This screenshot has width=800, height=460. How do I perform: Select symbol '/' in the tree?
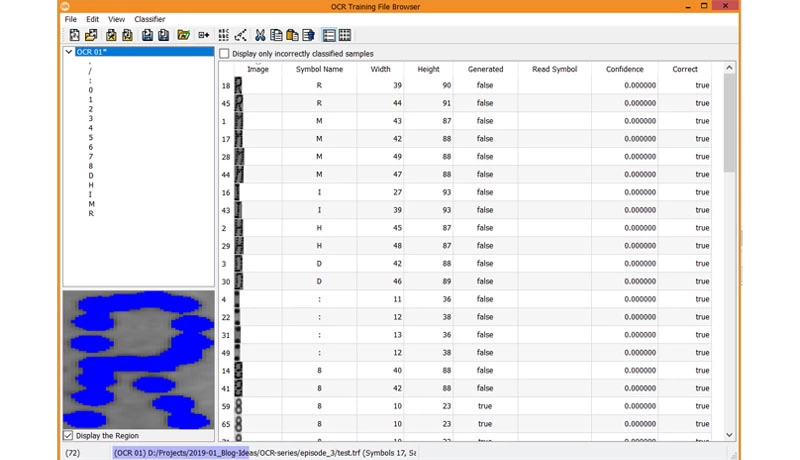tap(90, 71)
